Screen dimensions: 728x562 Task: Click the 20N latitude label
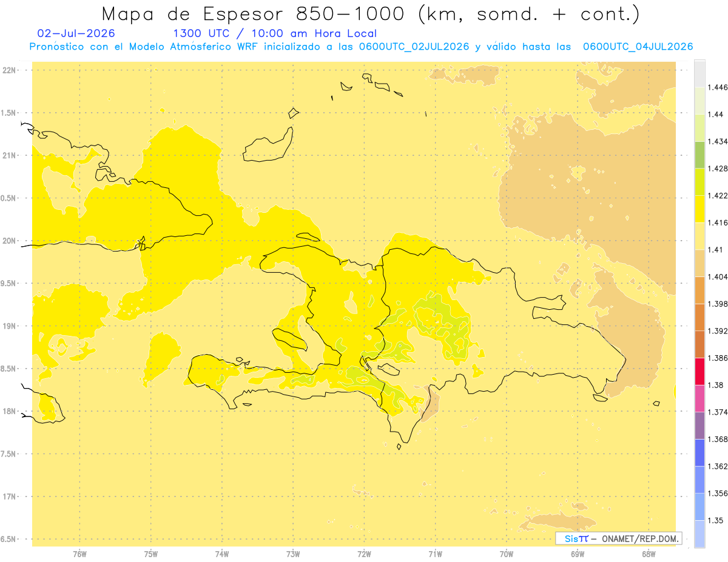[x=10, y=241]
